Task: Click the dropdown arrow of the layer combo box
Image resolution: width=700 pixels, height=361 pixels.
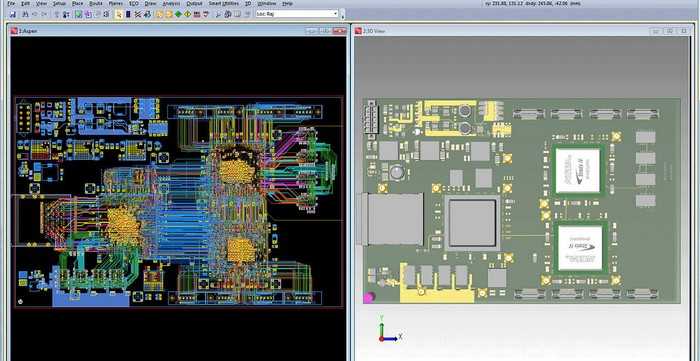Action: [x=335, y=14]
